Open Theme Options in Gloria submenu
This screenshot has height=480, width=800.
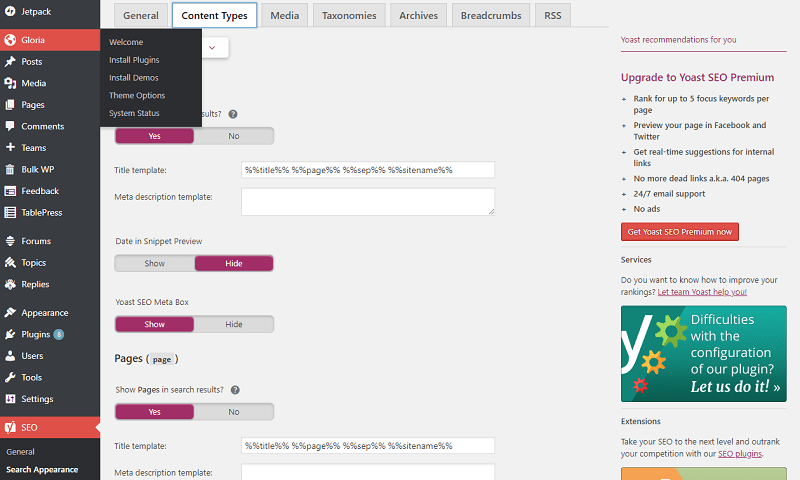(137, 95)
